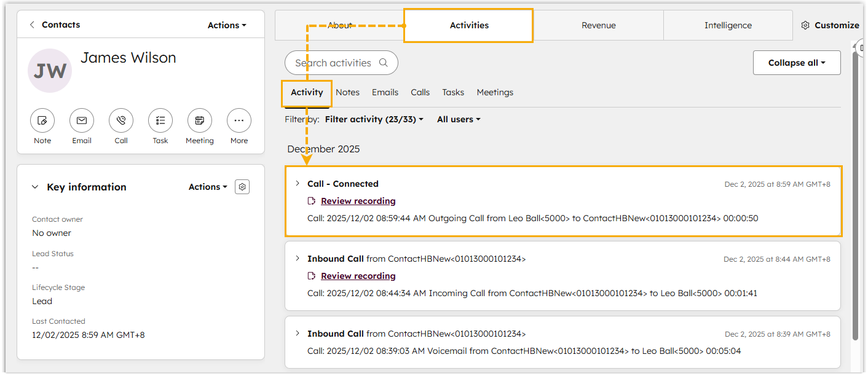Viewport: 868px width, 376px height.
Task: Start a call with the Call icon
Action: pos(121,121)
